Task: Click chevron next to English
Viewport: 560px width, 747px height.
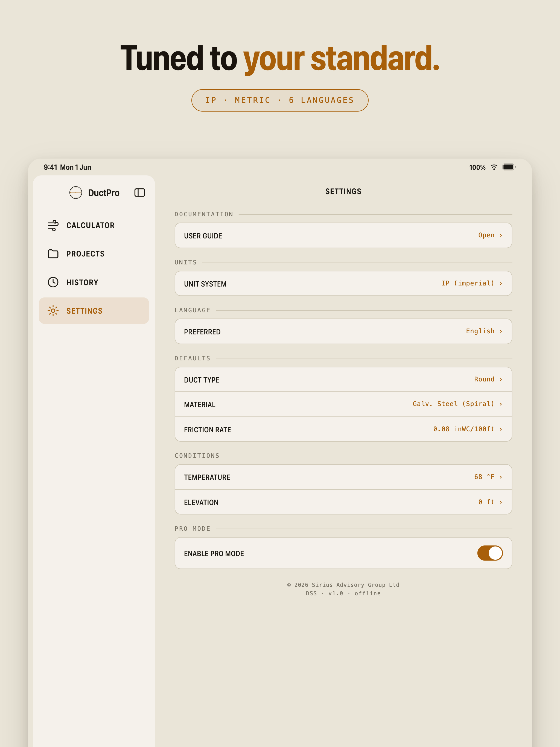Action: click(x=501, y=331)
